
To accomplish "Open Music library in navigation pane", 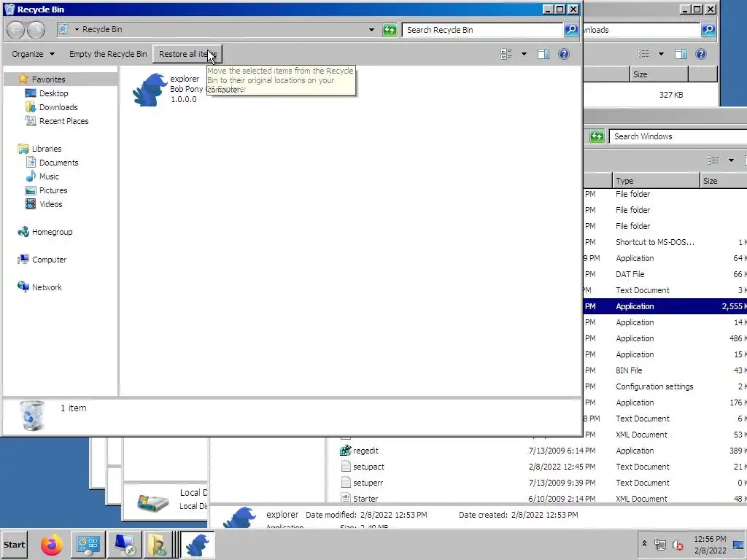I will click(x=49, y=176).
